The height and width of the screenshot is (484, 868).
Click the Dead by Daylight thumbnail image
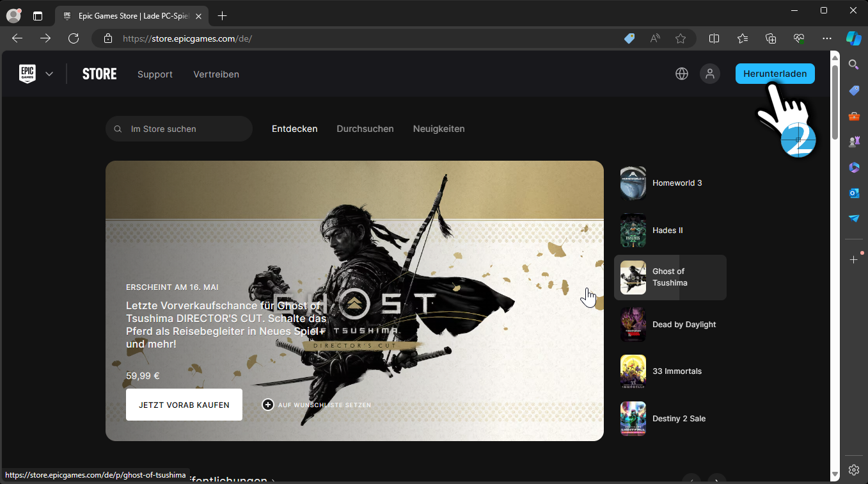[x=633, y=325]
